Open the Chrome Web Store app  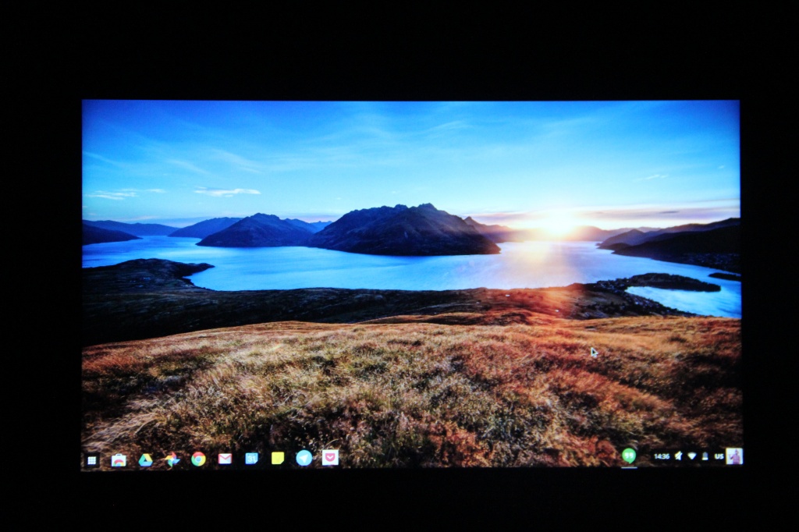pyautogui.click(x=119, y=459)
